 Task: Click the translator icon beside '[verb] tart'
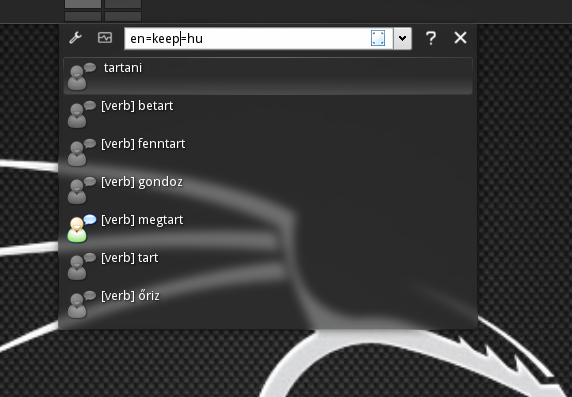[x=82, y=266]
